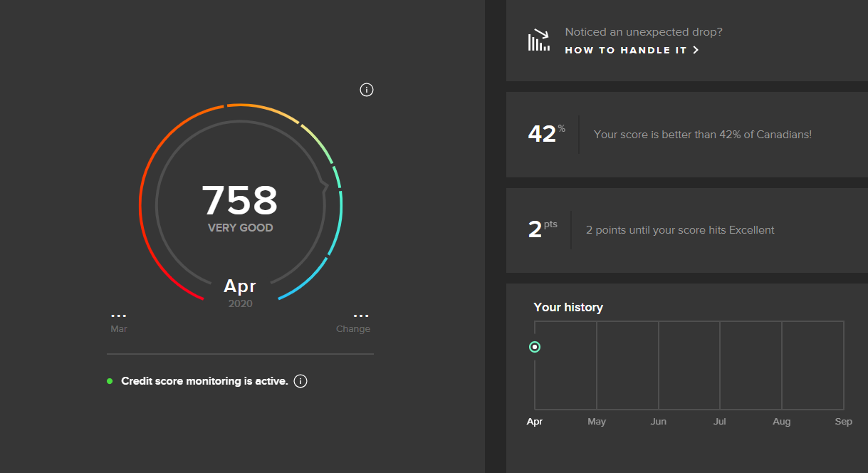This screenshot has width=868, height=473.
Task: Open the HOW TO HANDLE IT link
Action: pos(627,50)
